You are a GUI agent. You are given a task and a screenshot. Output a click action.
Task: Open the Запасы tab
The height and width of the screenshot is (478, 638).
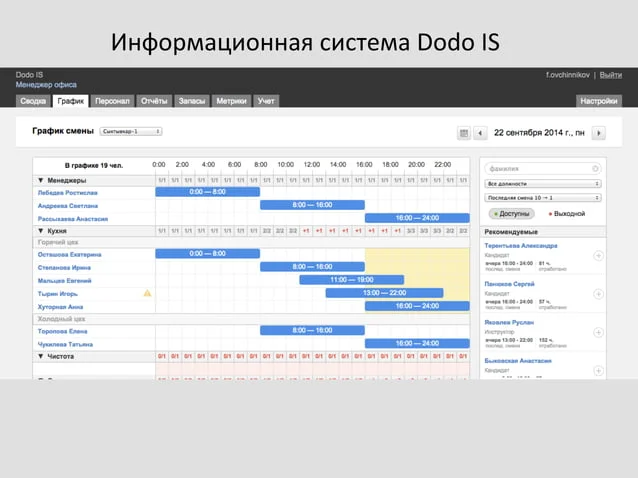coord(192,101)
